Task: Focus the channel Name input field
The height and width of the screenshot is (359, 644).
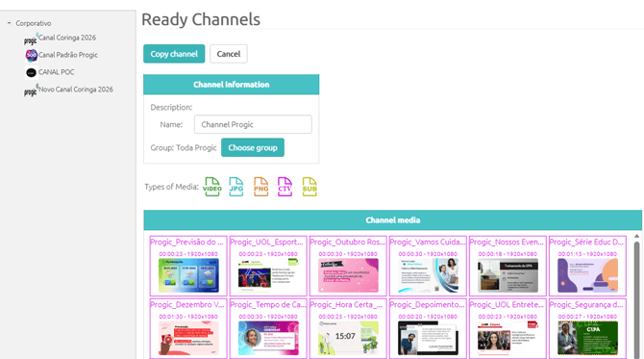Action: point(253,124)
